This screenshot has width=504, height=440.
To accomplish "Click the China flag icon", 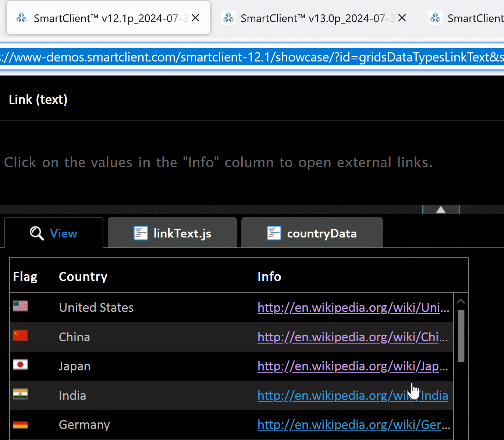I will click(20, 335).
